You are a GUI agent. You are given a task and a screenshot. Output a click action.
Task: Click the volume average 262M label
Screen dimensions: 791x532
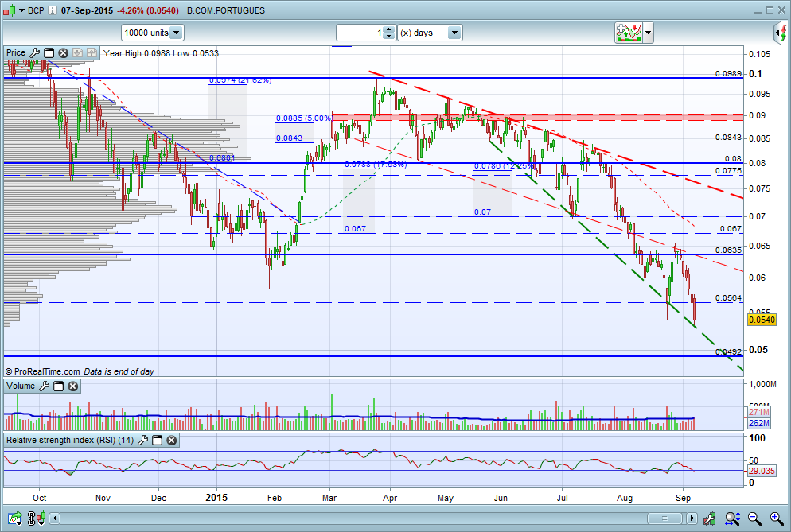758,424
